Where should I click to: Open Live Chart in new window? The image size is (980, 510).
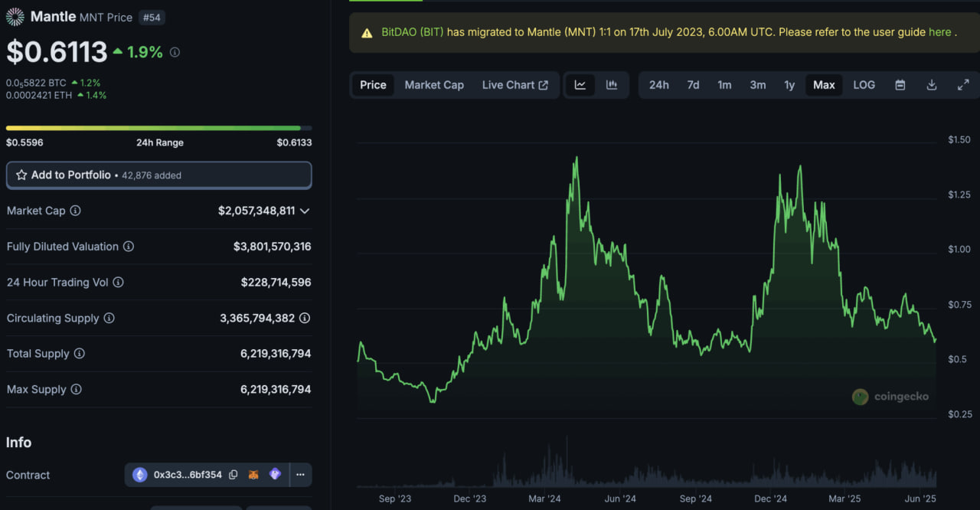(x=514, y=85)
